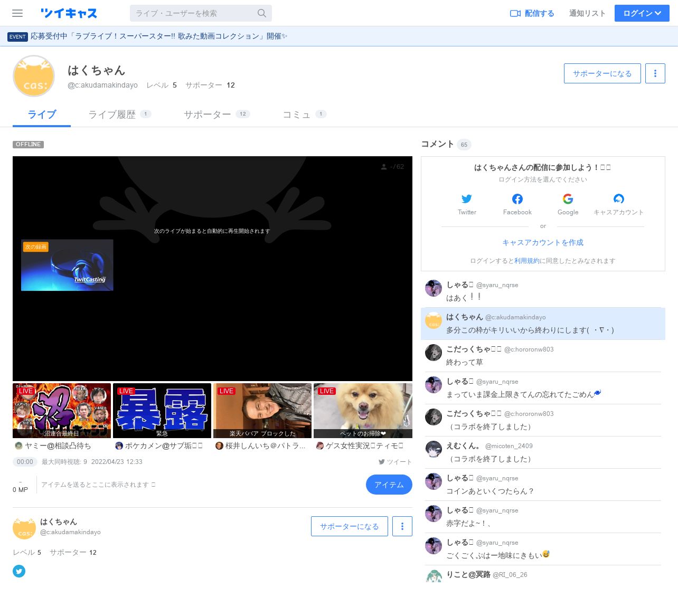Click りこと@冥路 commenter name
Viewport: 678px width, 616px height.
pos(468,574)
